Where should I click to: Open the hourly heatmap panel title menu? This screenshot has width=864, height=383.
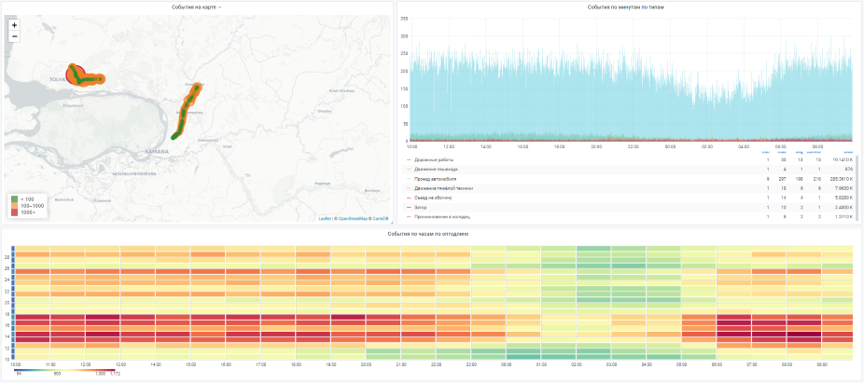coord(431,234)
